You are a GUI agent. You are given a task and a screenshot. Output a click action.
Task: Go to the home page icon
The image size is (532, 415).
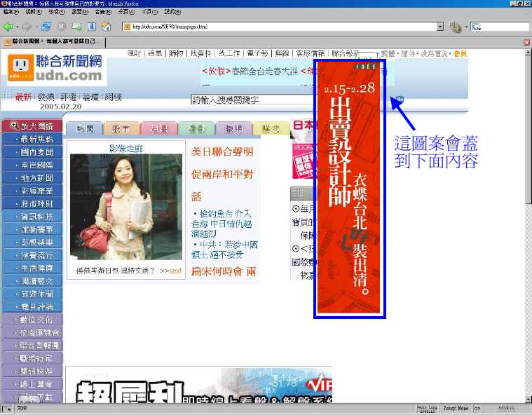[x=107, y=27]
